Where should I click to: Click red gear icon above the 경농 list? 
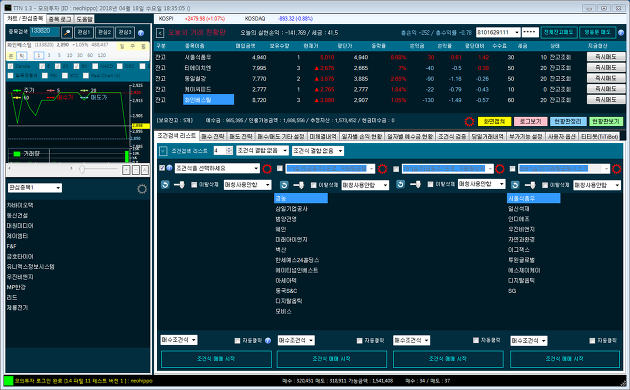coord(382,169)
